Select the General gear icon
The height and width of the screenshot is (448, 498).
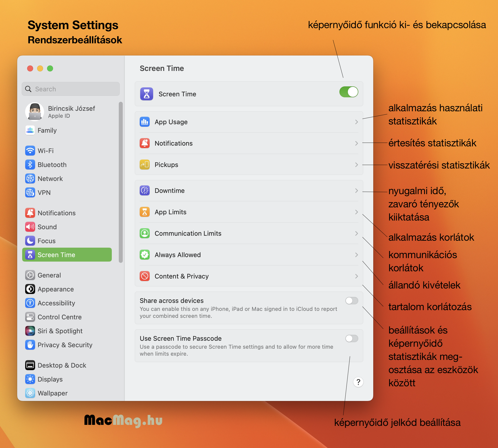pyautogui.click(x=30, y=275)
